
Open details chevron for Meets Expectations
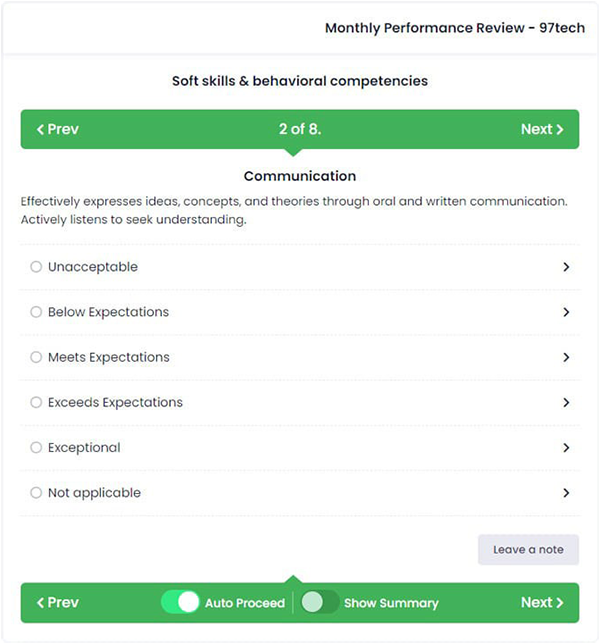pyautogui.click(x=566, y=357)
